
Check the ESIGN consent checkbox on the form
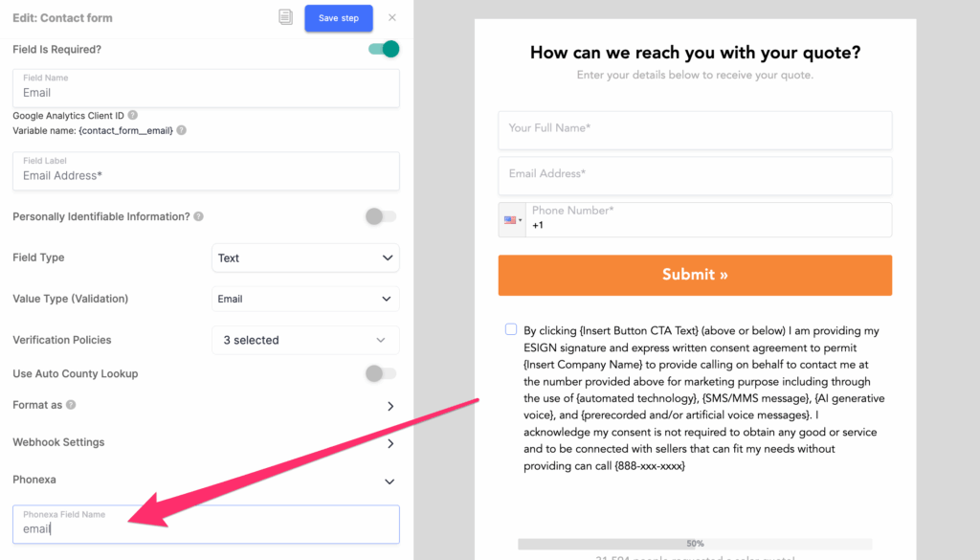coord(510,328)
